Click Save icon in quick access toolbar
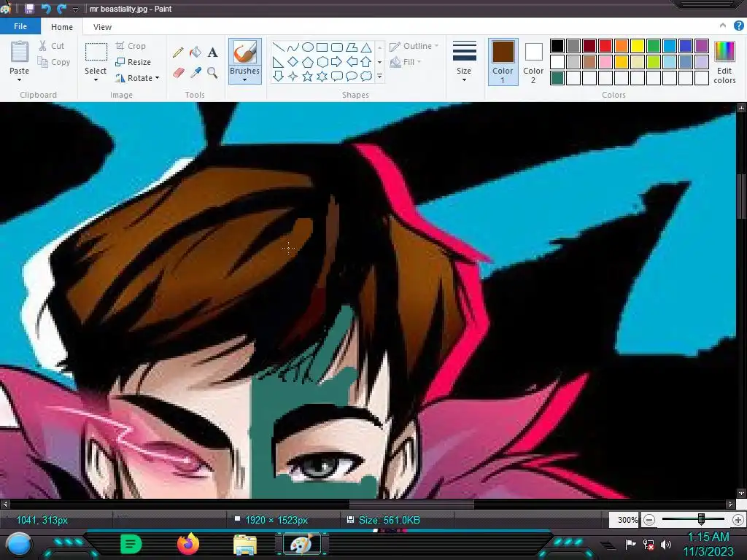The width and height of the screenshot is (747, 560). tap(29, 8)
